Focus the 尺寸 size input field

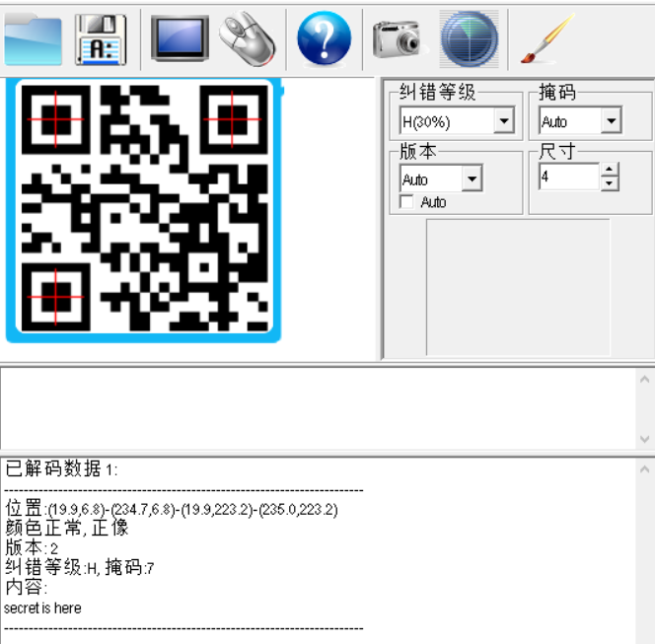coord(569,177)
